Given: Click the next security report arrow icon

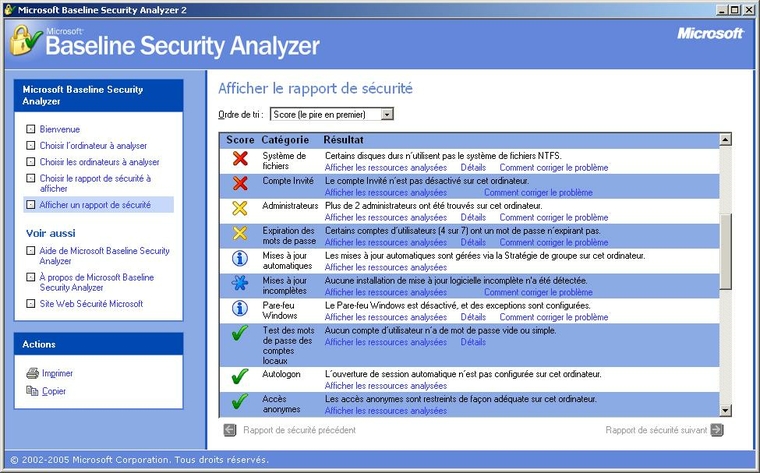Looking at the screenshot, I should pos(717,430).
